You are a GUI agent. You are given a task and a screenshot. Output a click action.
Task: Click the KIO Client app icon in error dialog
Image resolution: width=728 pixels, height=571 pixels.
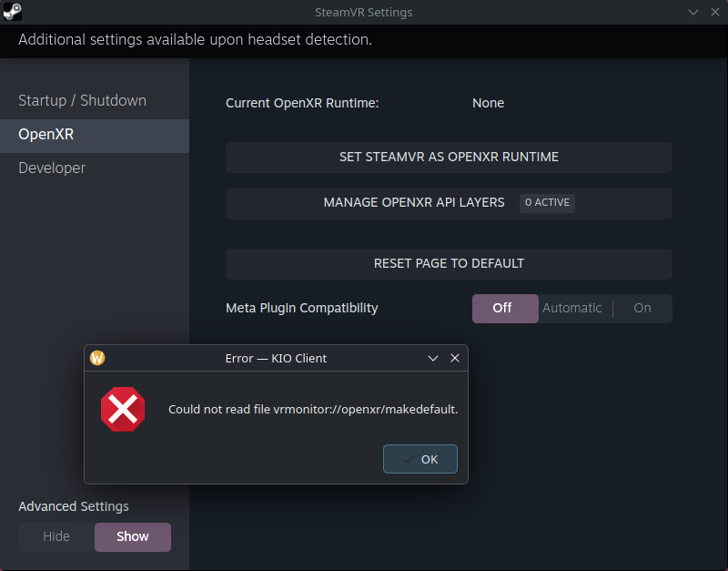click(x=97, y=358)
